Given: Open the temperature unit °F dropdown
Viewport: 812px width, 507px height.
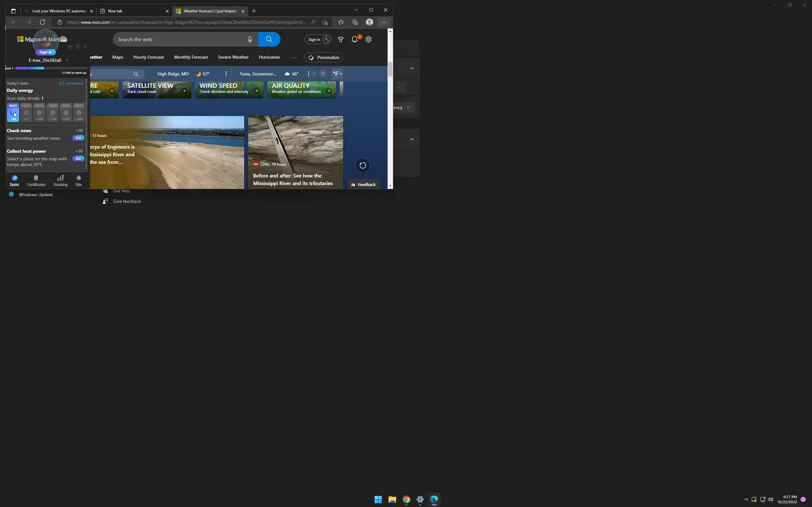Looking at the screenshot, I should [x=337, y=74].
